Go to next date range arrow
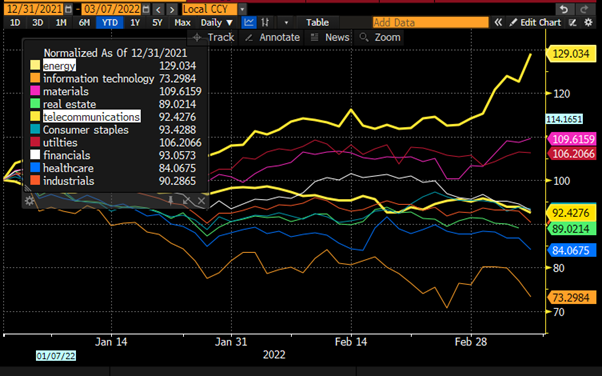This screenshot has height=376, width=602. pyautogui.click(x=172, y=9)
